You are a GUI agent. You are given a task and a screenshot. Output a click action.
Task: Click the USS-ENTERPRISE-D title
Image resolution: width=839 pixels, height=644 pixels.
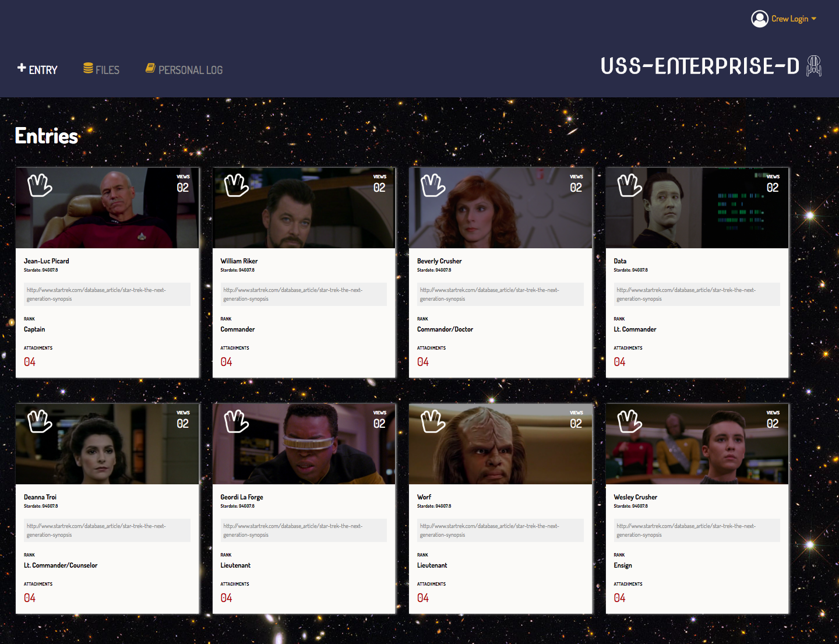[700, 66]
